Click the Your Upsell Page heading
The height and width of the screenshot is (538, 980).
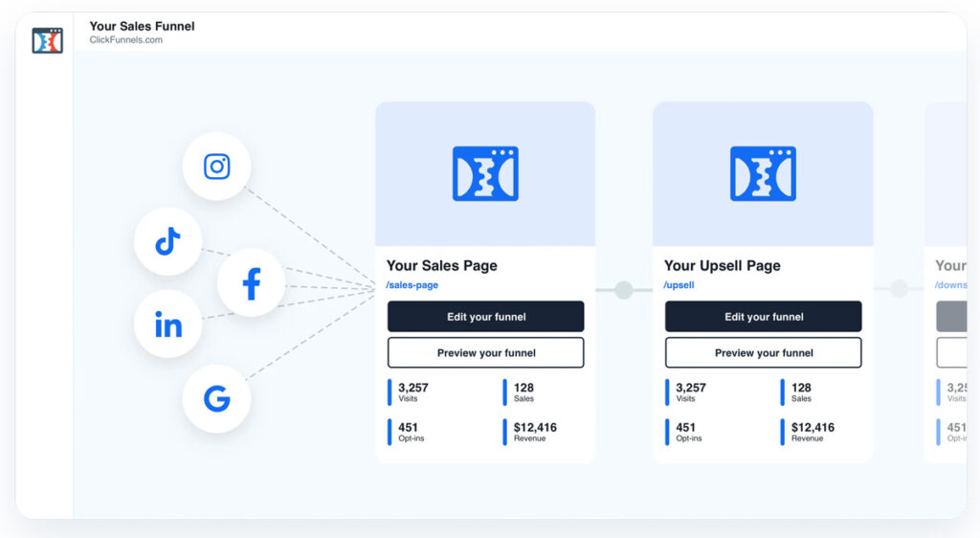point(722,265)
